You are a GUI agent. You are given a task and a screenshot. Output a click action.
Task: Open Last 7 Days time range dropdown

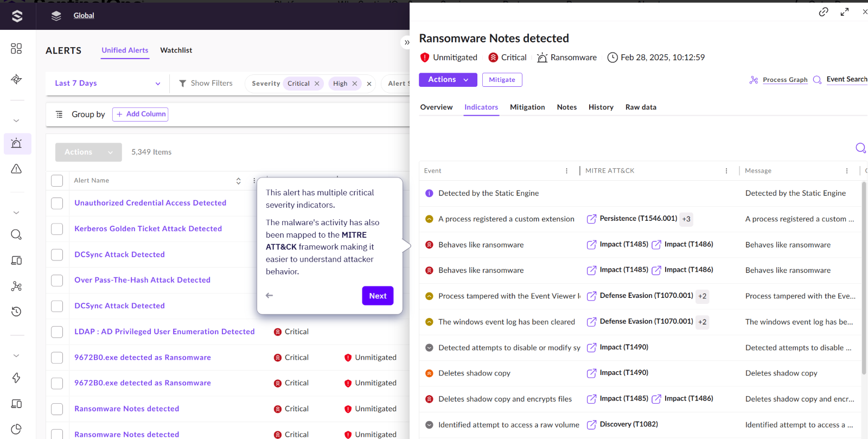pos(107,84)
